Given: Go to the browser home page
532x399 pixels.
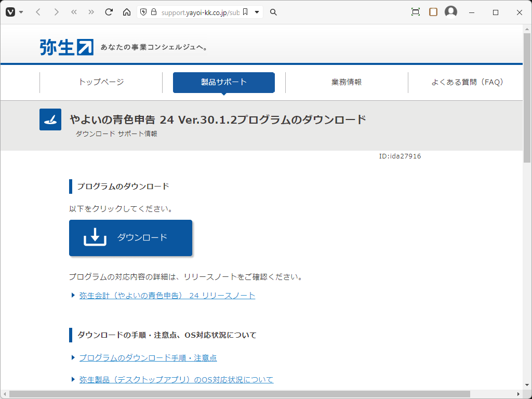Looking at the screenshot, I should (x=127, y=12).
